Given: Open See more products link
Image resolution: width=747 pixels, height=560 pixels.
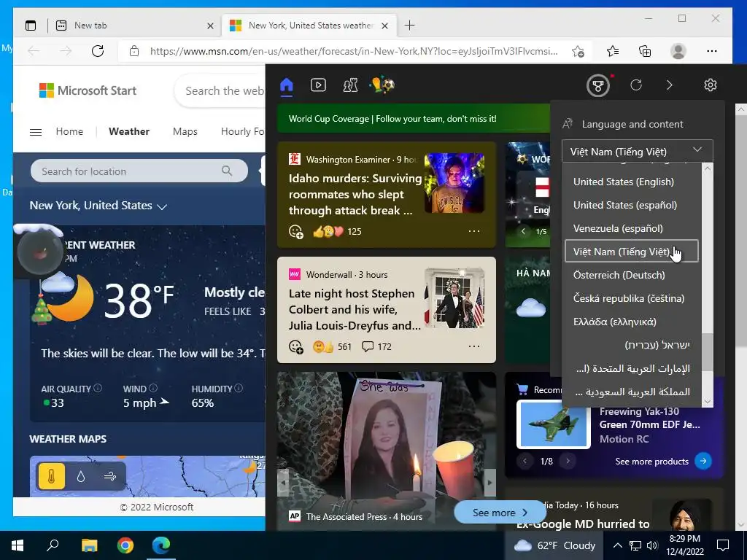Looking at the screenshot, I should 663,461.
